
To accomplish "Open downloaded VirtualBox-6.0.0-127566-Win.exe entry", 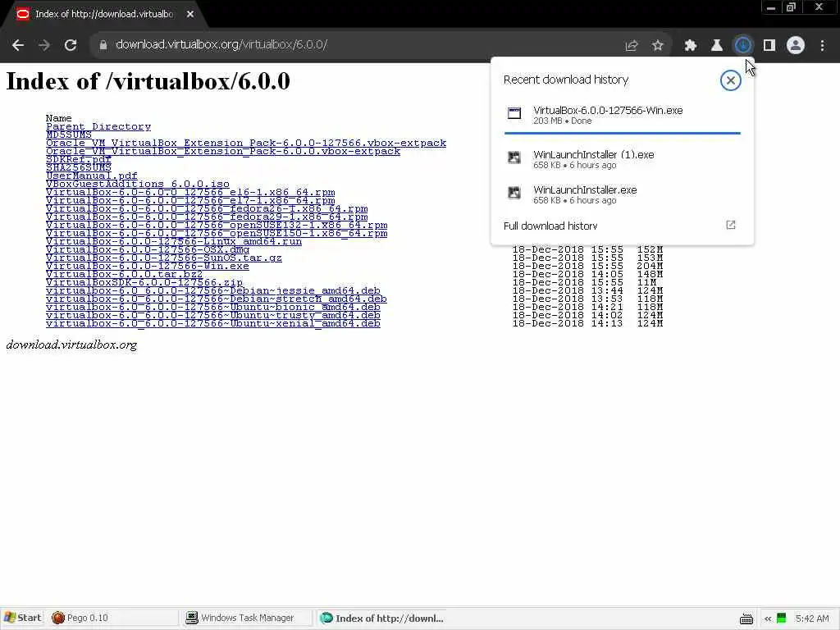I will coord(622,115).
